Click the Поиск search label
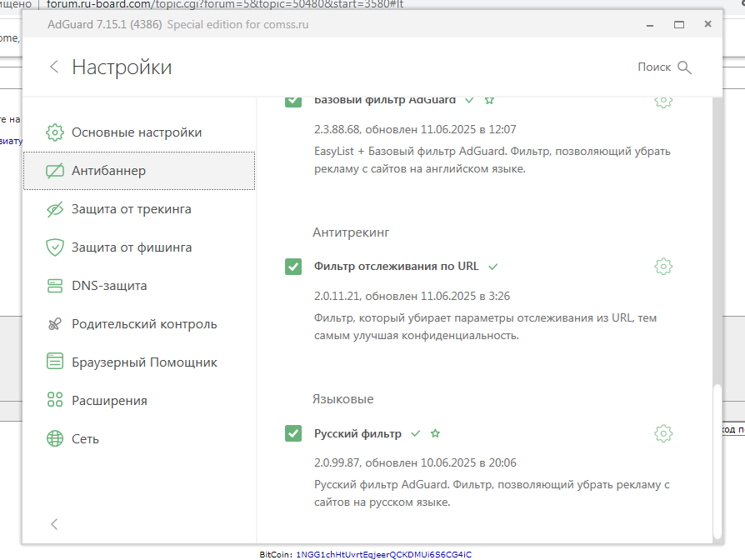Screen dimensions: 745x560 point(654,67)
